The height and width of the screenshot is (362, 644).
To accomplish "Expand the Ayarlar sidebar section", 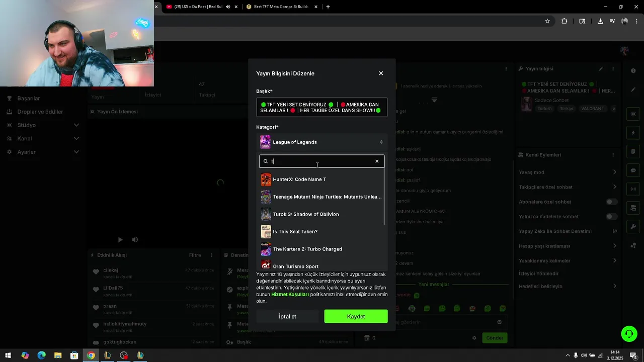I will [42, 152].
